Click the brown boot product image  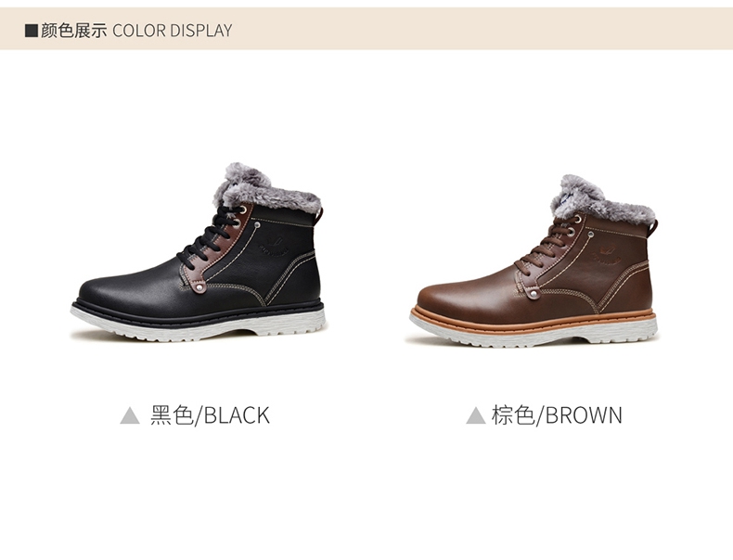pos(534,261)
